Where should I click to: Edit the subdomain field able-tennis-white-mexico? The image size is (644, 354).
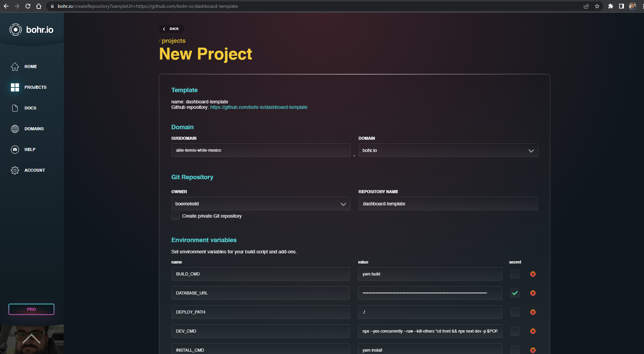(261, 150)
